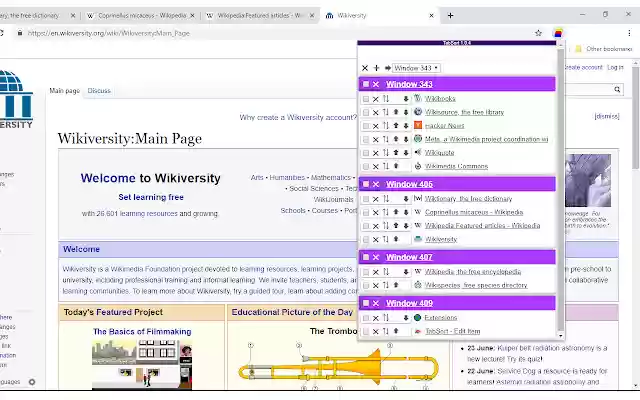
Task: Move Hacker News tab down
Action: pos(406,126)
